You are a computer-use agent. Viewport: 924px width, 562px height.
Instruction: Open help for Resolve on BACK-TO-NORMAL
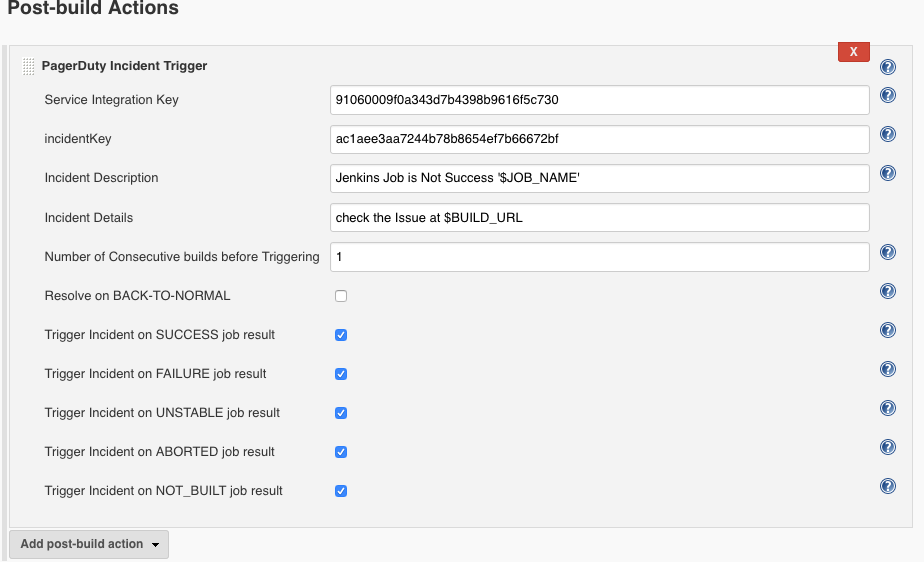pyautogui.click(x=887, y=291)
